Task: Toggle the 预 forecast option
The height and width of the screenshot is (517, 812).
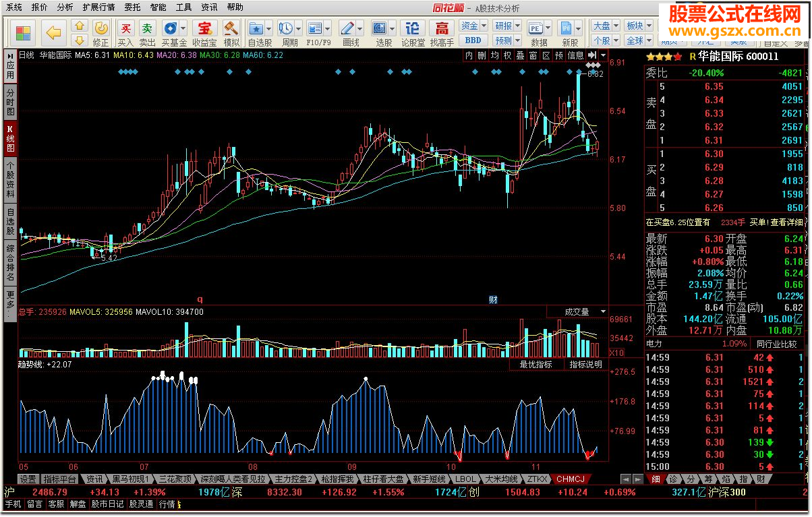Action: pyautogui.click(x=558, y=55)
